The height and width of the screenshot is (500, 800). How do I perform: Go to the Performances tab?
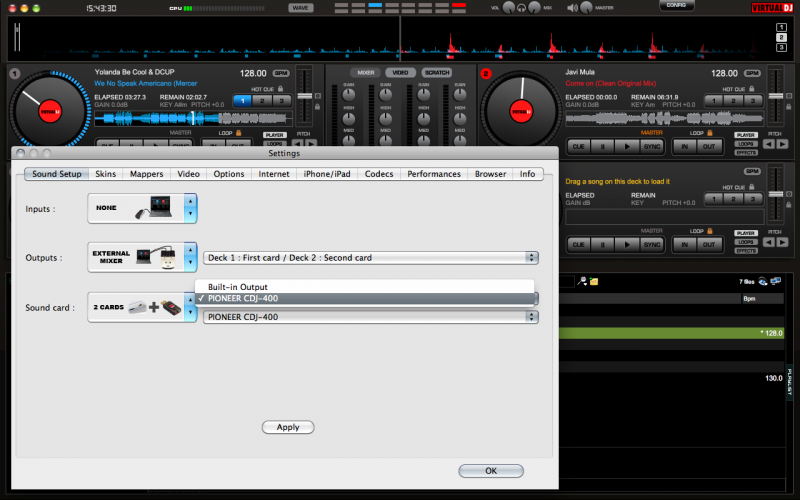[434, 174]
